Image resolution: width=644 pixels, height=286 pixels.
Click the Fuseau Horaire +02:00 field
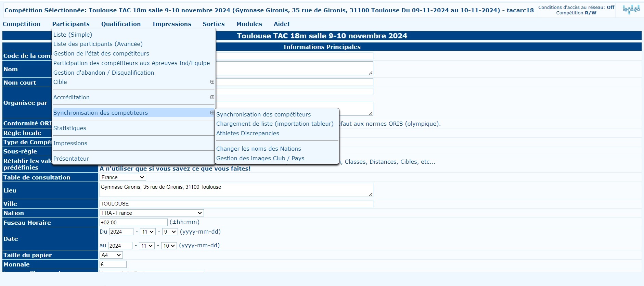coord(133,222)
